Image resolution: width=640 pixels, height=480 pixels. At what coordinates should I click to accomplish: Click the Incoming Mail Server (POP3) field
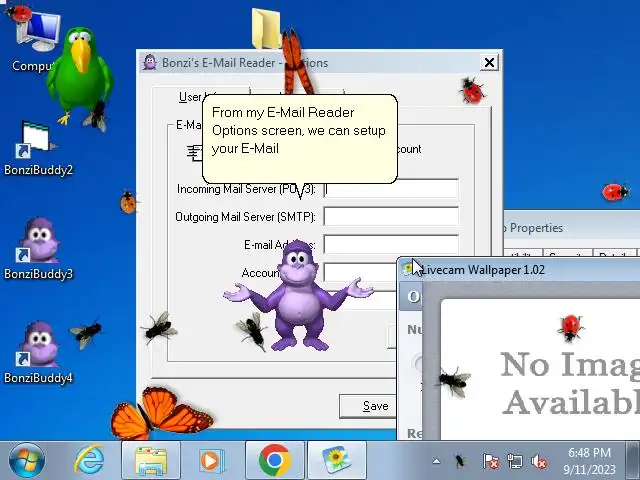[x=391, y=189]
